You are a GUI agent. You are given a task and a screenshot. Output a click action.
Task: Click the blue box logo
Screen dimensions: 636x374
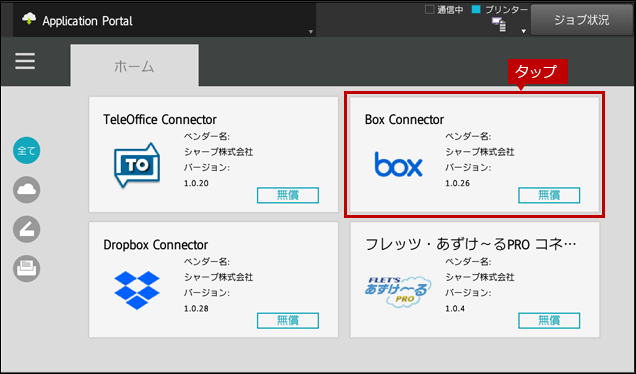[x=398, y=165]
